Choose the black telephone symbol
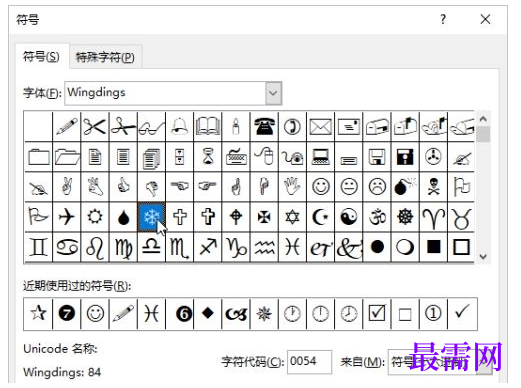521x388 pixels. (264, 127)
